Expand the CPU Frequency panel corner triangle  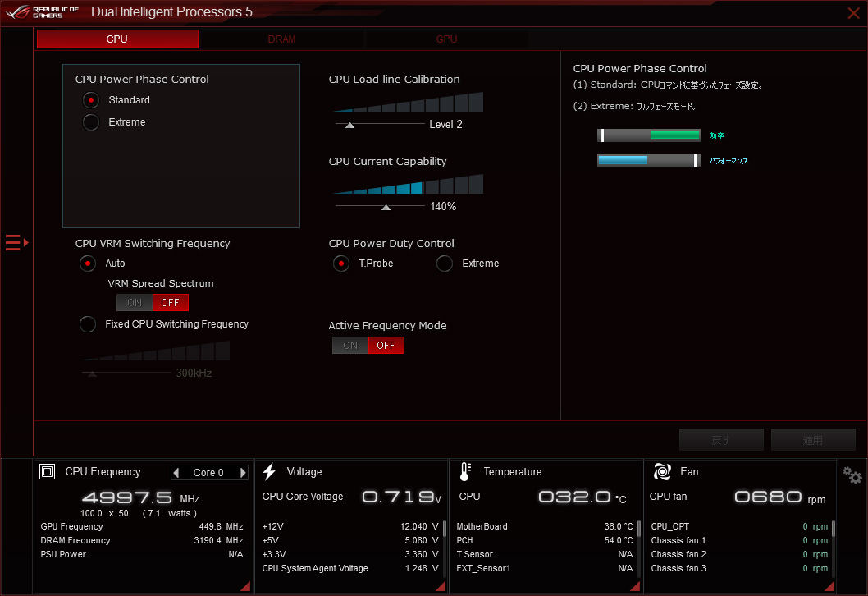pyautogui.click(x=245, y=586)
